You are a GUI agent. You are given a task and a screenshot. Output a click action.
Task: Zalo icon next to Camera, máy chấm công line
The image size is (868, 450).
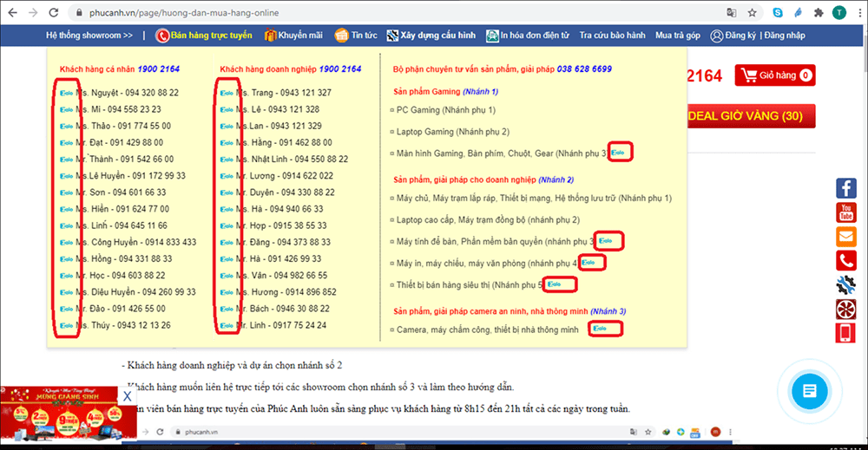point(600,329)
